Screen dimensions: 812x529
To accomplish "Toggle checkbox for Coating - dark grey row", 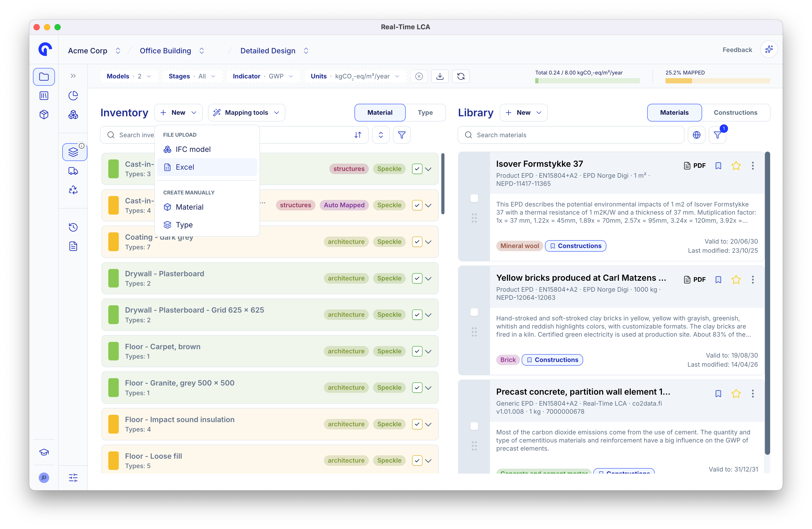I will point(417,242).
